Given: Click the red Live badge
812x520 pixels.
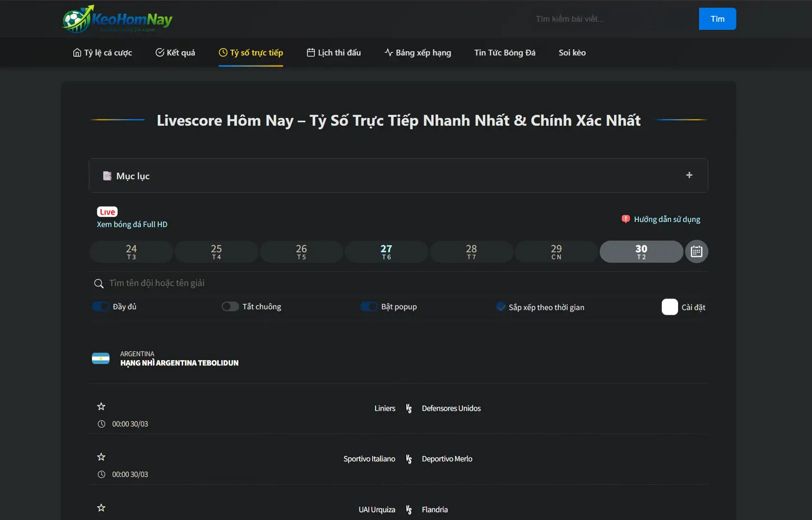Looking at the screenshot, I should 107,212.
